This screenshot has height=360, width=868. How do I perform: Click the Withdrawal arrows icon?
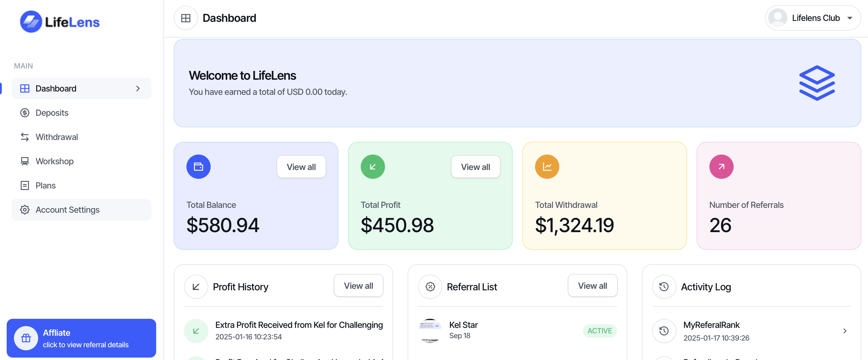(25, 137)
